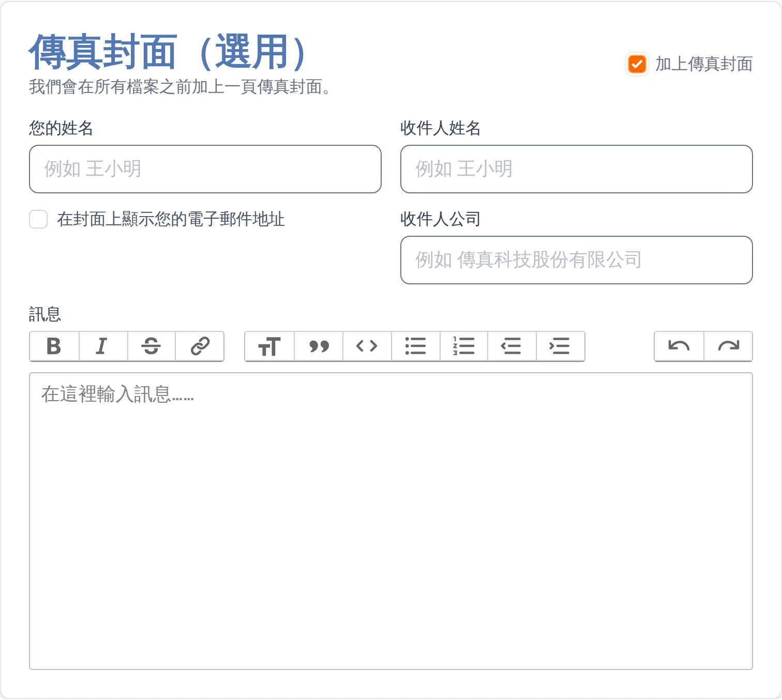
Task: Toggle heading text size button
Action: pyautogui.click(x=269, y=346)
